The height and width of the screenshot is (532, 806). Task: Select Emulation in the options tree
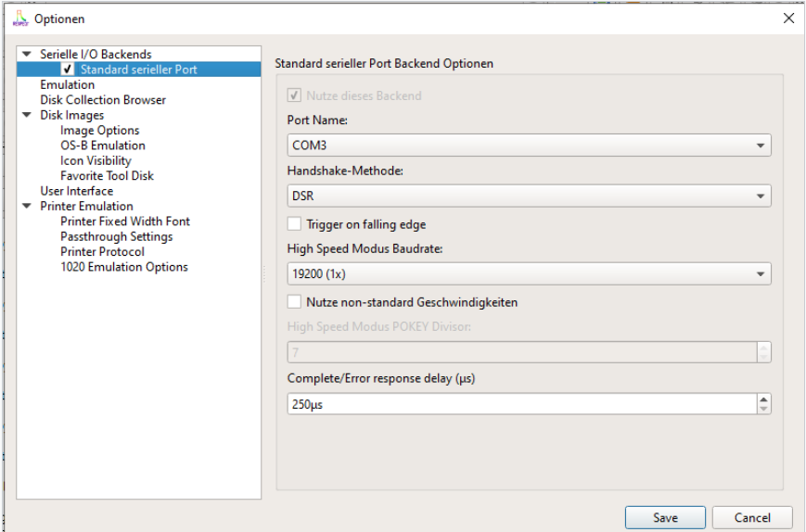tap(67, 85)
